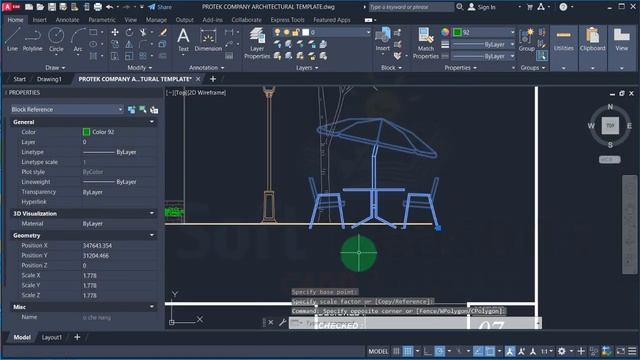Click the Position X value field

[120, 245]
